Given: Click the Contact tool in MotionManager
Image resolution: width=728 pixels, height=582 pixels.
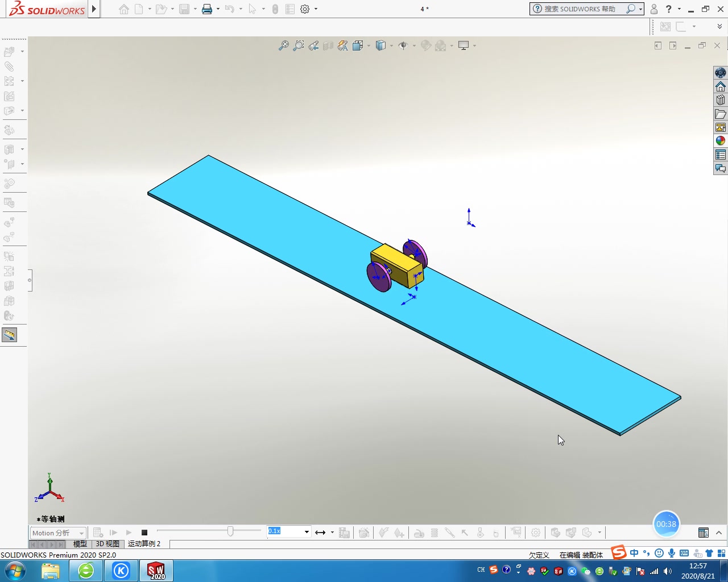Looking at the screenshot, I should [x=480, y=533].
